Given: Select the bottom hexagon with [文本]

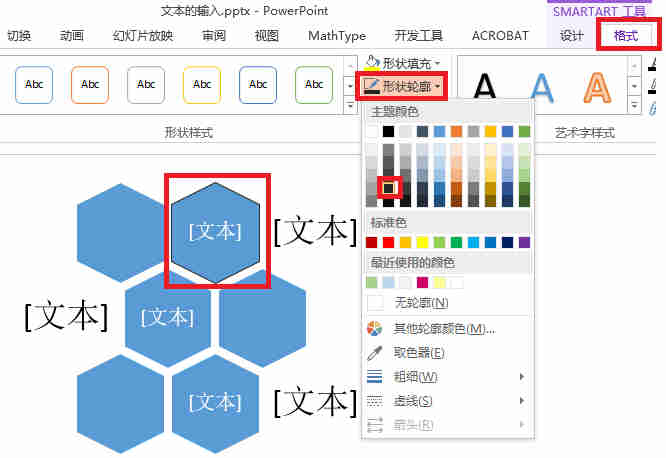Looking at the screenshot, I should pos(215,404).
